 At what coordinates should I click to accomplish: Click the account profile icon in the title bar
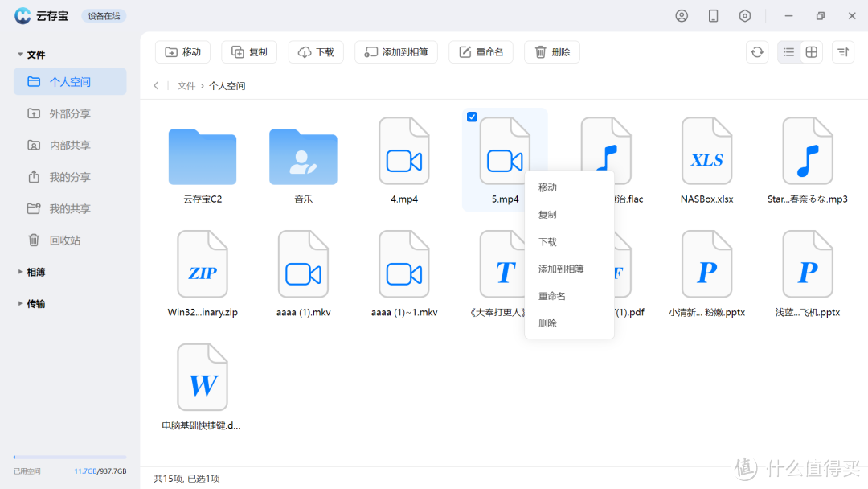click(x=682, y=15)
